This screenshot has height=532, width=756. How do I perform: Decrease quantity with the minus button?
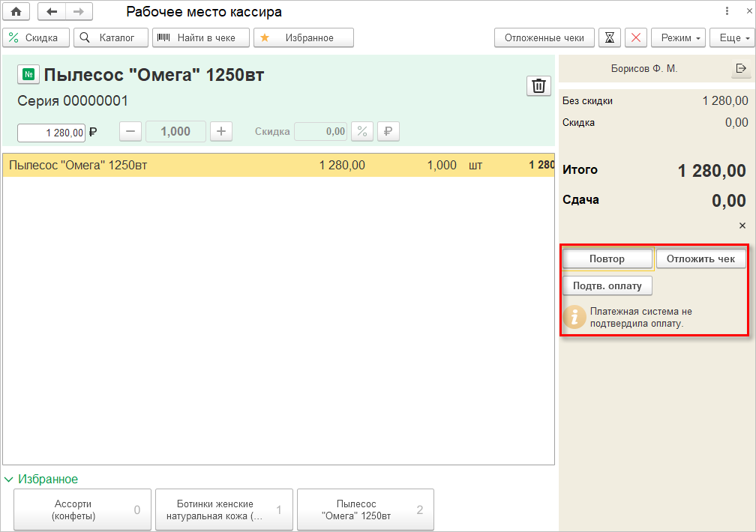(x=130, y=131)
